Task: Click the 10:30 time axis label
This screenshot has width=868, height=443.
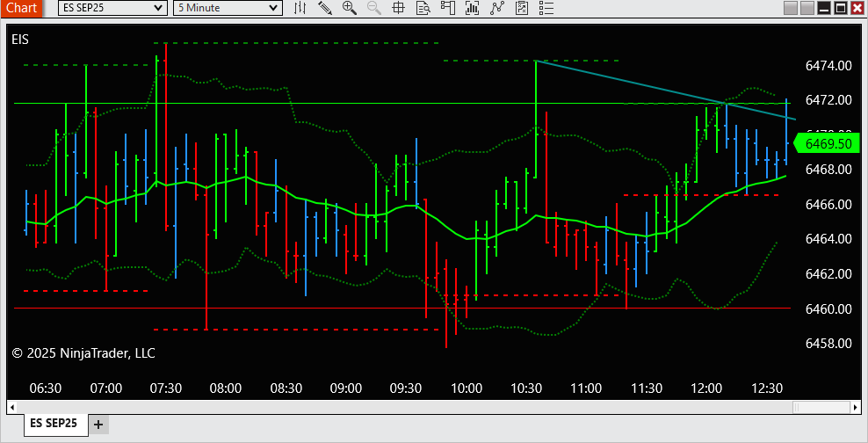Action: pos(526,389)
